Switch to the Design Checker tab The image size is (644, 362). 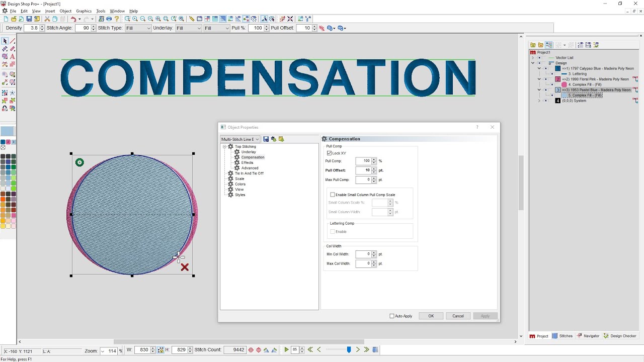[x=620, y=336]
